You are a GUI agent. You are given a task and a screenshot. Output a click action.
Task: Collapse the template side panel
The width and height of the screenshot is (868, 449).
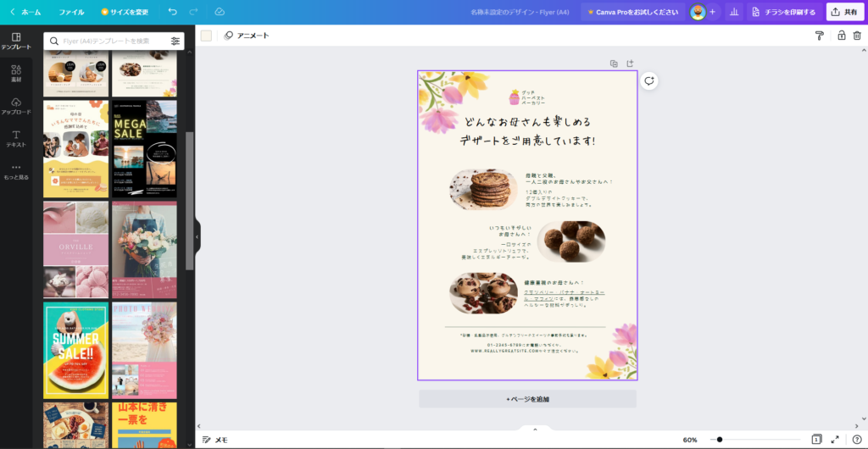pyautogui.click(x=197, y=237)
